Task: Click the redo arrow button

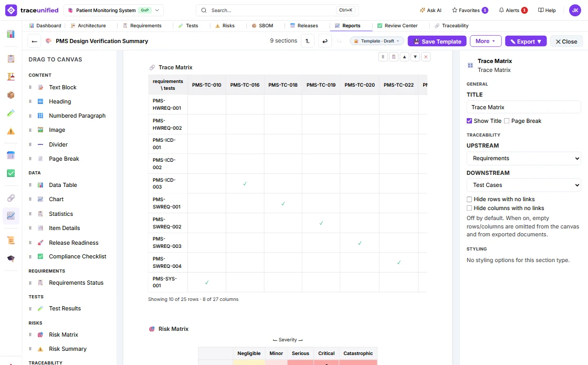Action: [x=339, y=41]
